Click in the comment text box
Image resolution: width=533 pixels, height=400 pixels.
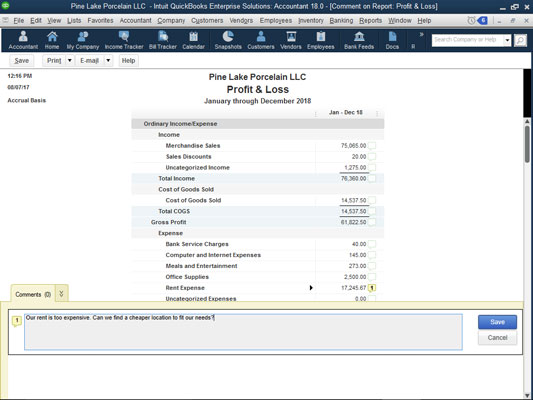pos(243,332)
